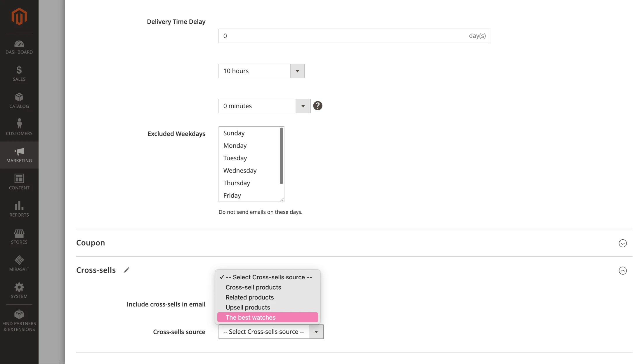644x364 pixels.
Task: Click the question mark help icon
Action: (x=317, y=106)
